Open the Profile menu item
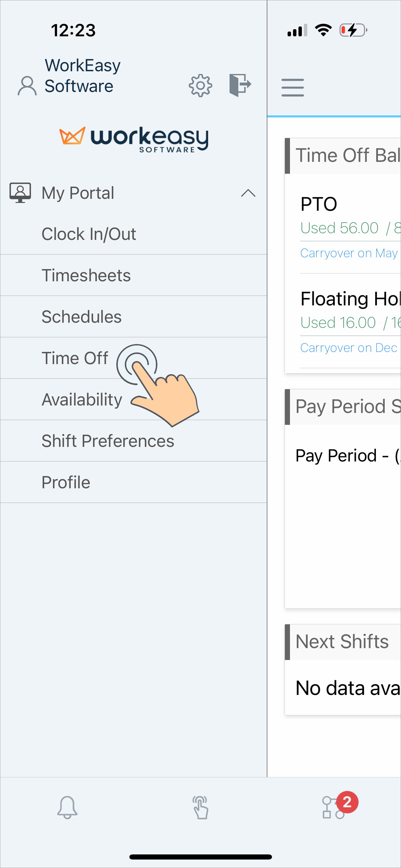 [x=133, y=482]
